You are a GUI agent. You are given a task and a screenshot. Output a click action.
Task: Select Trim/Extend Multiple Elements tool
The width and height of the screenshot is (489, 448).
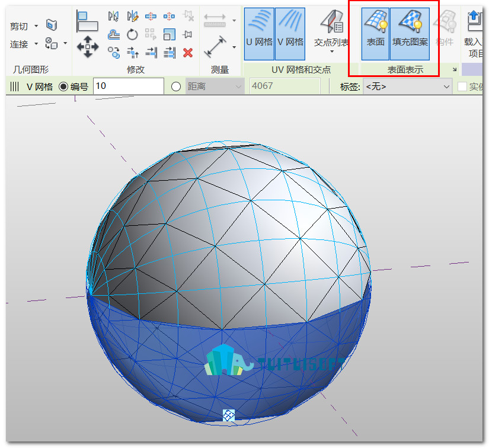tap(170, 53)
